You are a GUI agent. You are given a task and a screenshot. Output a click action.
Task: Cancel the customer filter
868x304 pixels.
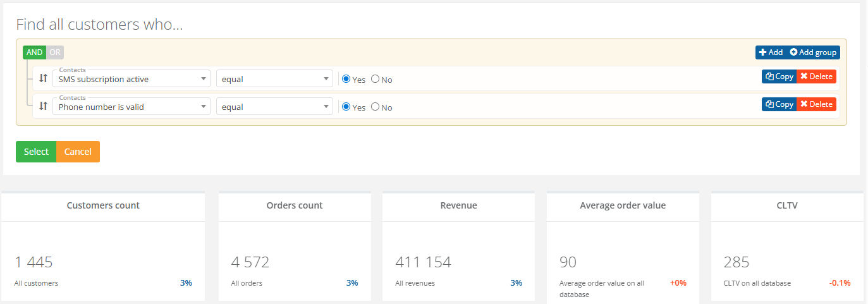pyautogui.click(x=78, y=152)
